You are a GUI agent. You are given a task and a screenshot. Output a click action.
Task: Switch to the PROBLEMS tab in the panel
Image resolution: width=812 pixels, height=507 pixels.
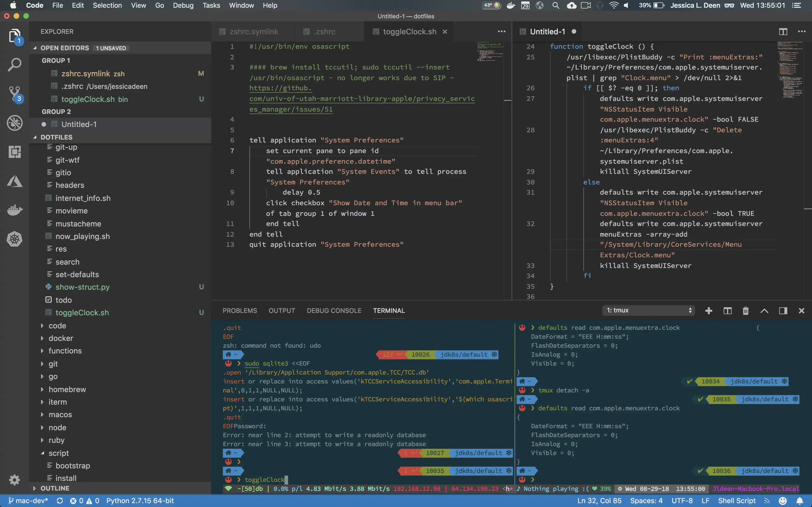point(239,310)
